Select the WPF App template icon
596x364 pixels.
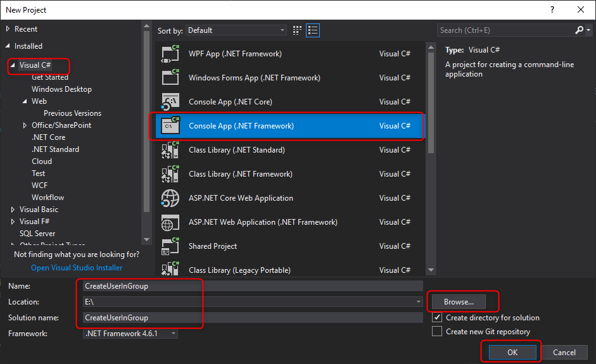pos(170,54)
